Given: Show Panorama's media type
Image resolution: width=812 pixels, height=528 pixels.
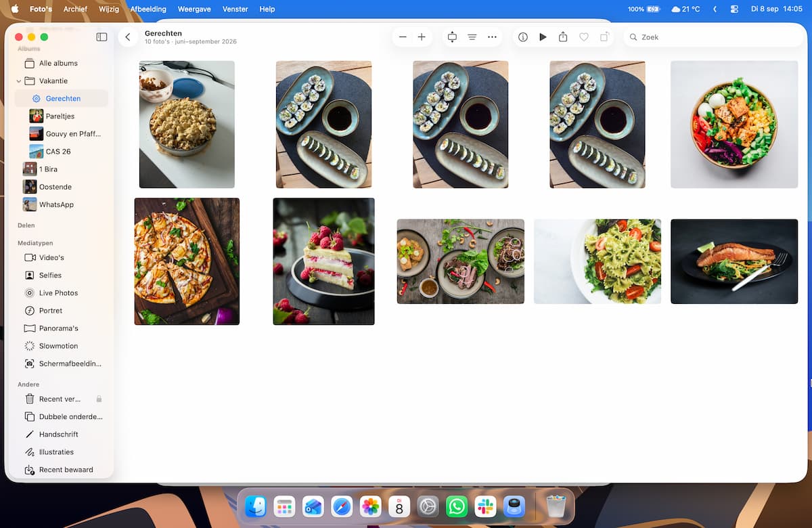Looking at the screenshot, I should click(61, 328).
